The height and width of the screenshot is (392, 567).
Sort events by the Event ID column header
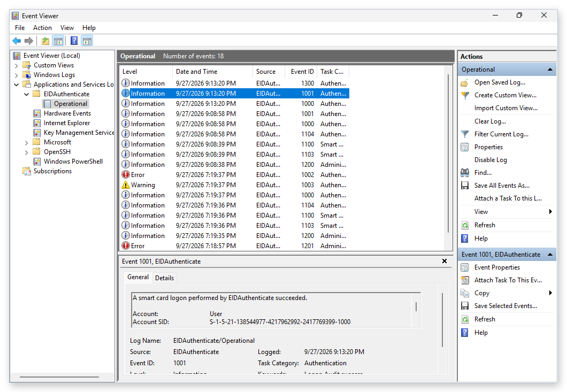[302, 72]
